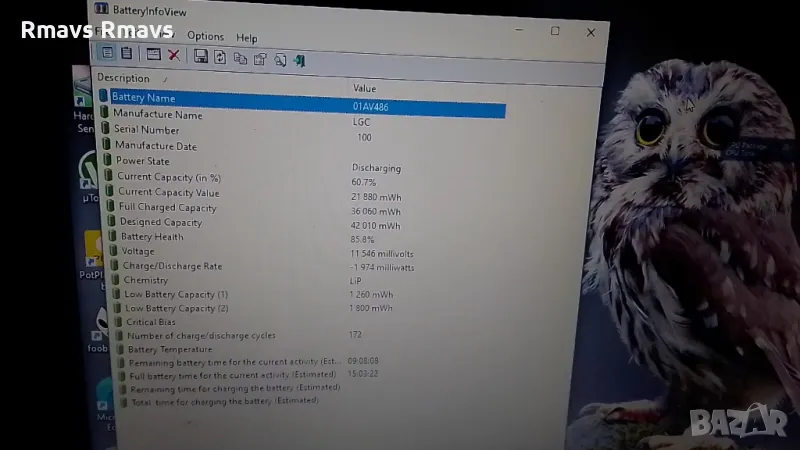Screen dimensions: 800x450
Task: Select the Voltage row
Action: tap(138, 252)
